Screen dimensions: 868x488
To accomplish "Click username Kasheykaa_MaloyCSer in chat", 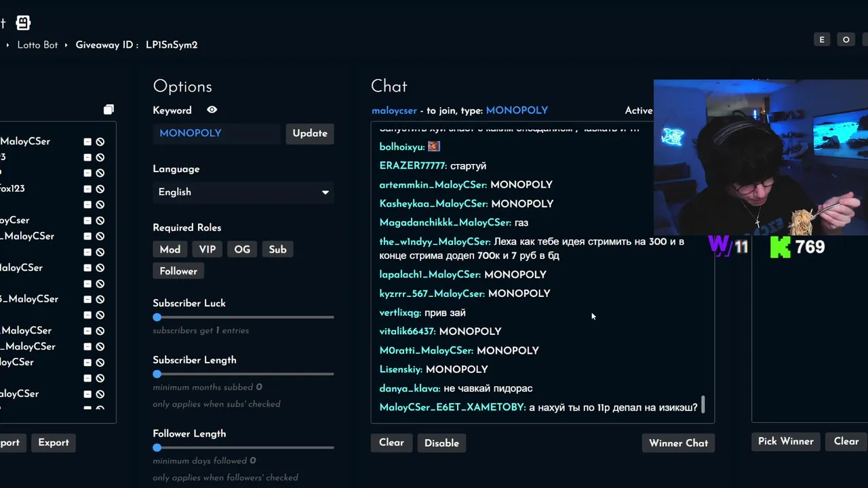I will click(x=433, y=204).
